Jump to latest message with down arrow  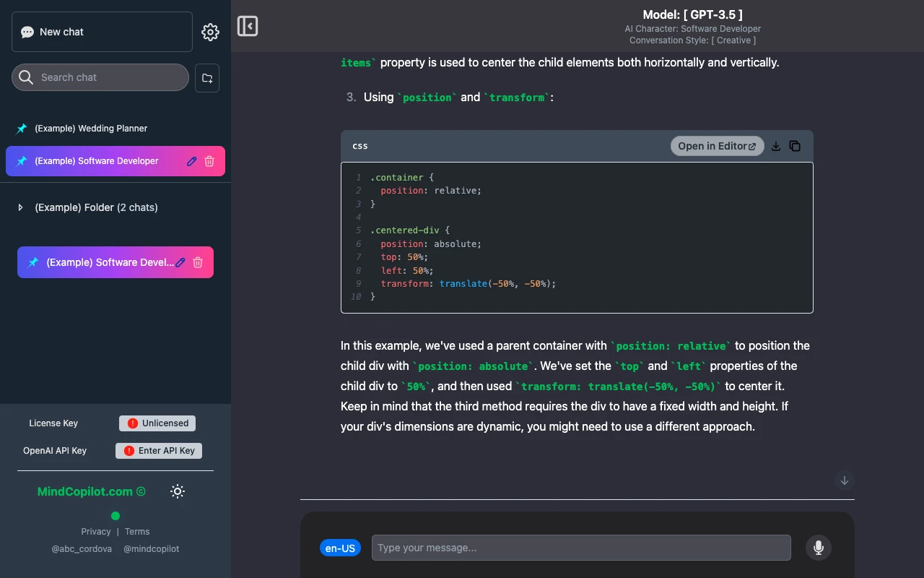(x=845, y=480)
